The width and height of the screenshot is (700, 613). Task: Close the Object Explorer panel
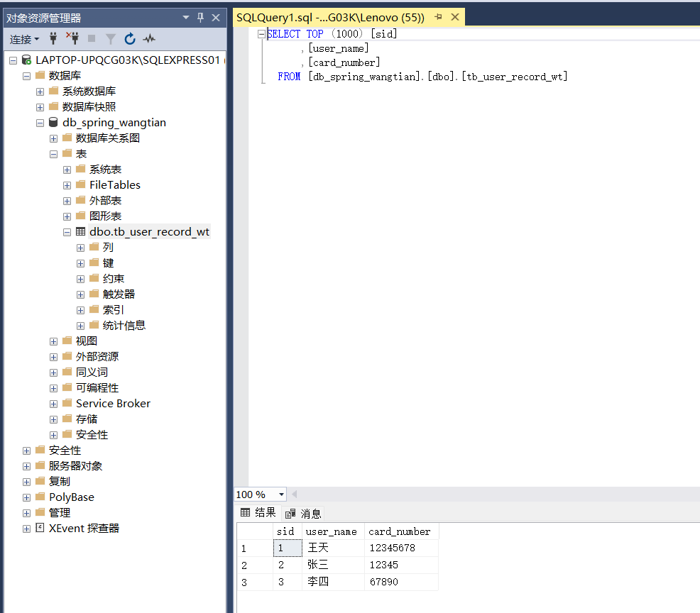(216, 18)
